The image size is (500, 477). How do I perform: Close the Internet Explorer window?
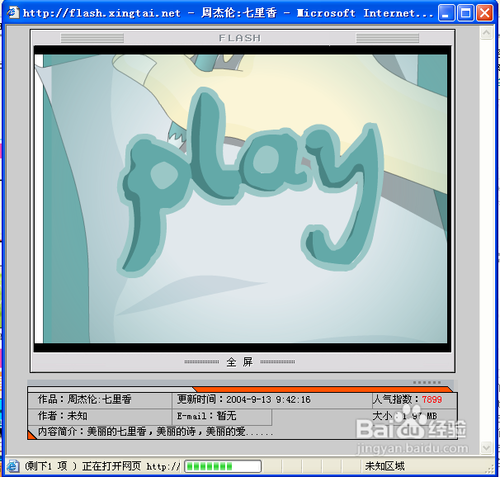tap(484, 13)
